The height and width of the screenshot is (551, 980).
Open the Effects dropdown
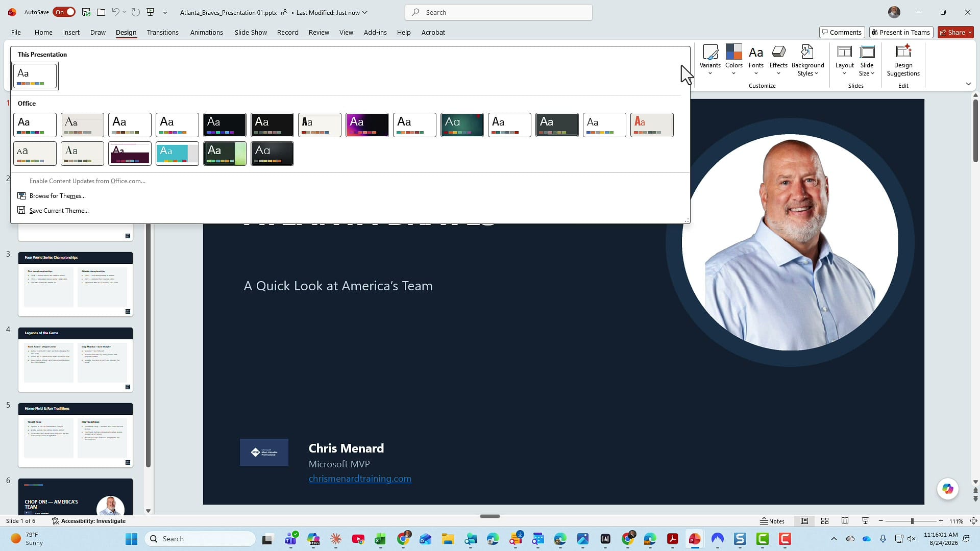(x=778, y=60)
